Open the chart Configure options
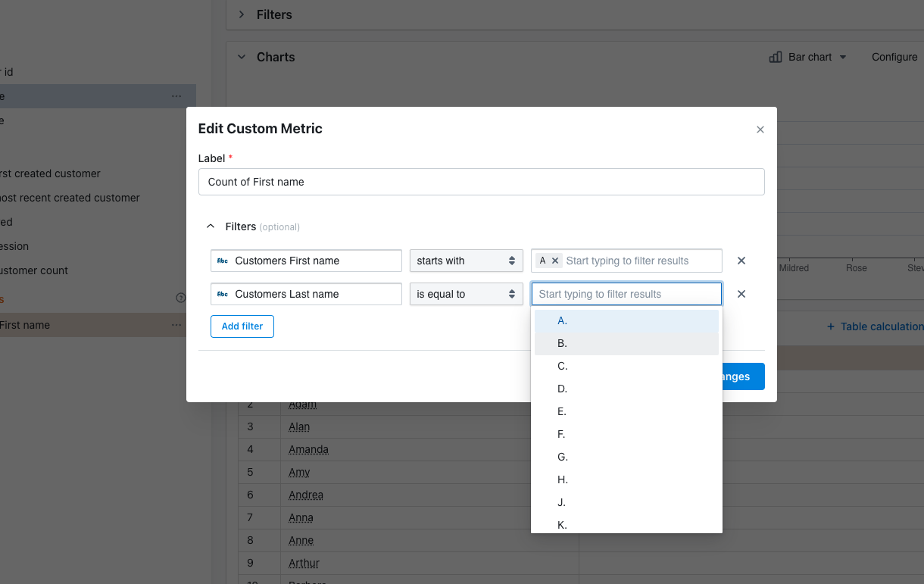Viewport: 924px width, 584px height. (894, 57)
